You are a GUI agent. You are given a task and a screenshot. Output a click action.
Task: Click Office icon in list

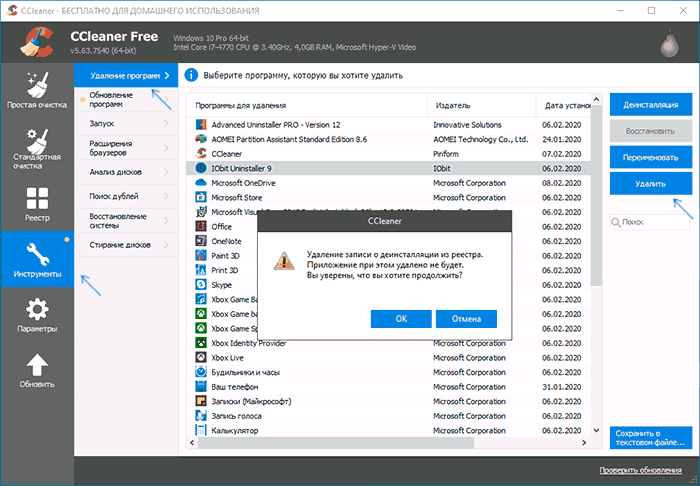click(x=201, y=226)
